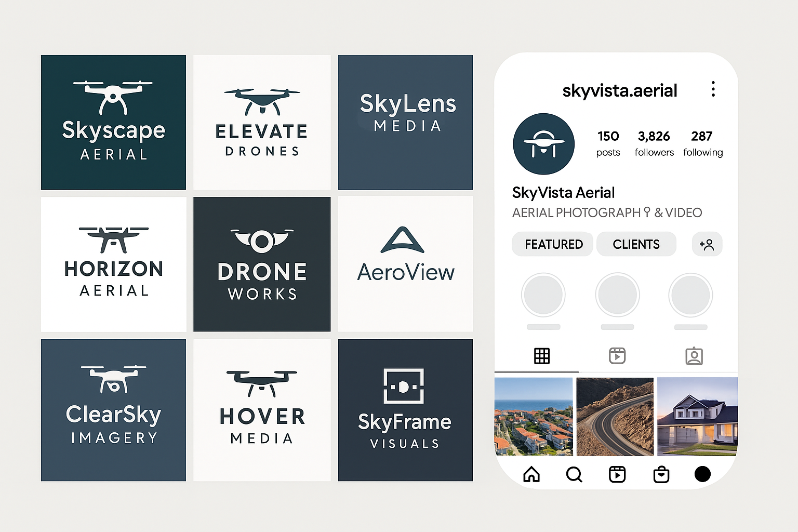Open the house at dusk photo
The height and width of the screenshot is (532, 798).
(x=697, y=417)
